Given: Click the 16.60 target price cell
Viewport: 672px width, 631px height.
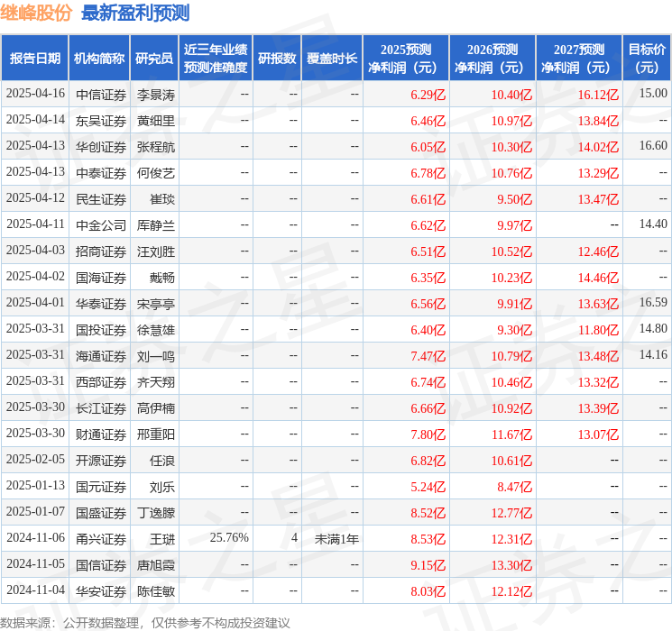Looking at the screenshot, I should [x=652, y=145].
